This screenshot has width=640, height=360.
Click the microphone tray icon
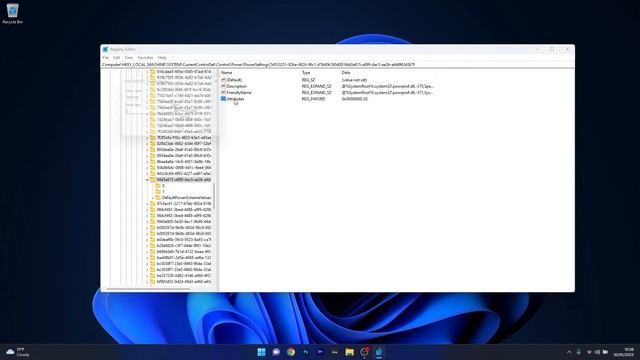click(x=578, y=352)
